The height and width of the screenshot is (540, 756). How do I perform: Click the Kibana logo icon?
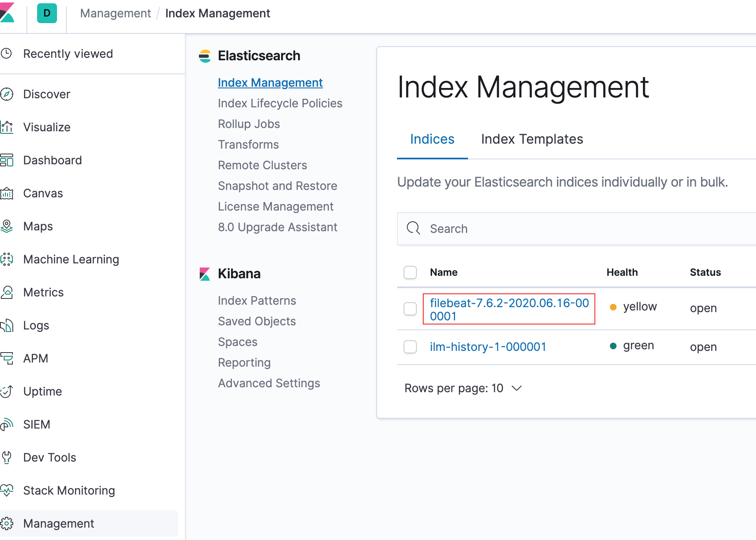tap(6, 12)
